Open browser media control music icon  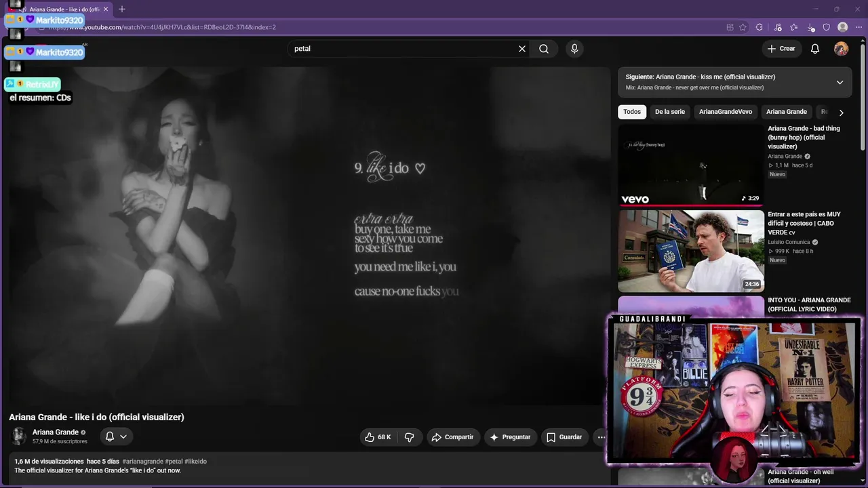[x=778, y=27]
